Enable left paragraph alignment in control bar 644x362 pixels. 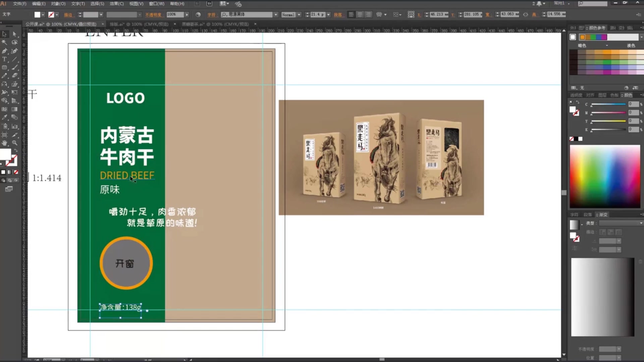(351, 14)
